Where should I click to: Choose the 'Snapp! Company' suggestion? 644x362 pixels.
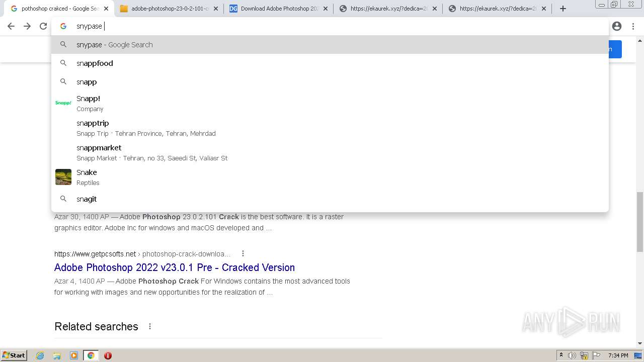pyautogui.click(x=330, y=103)
